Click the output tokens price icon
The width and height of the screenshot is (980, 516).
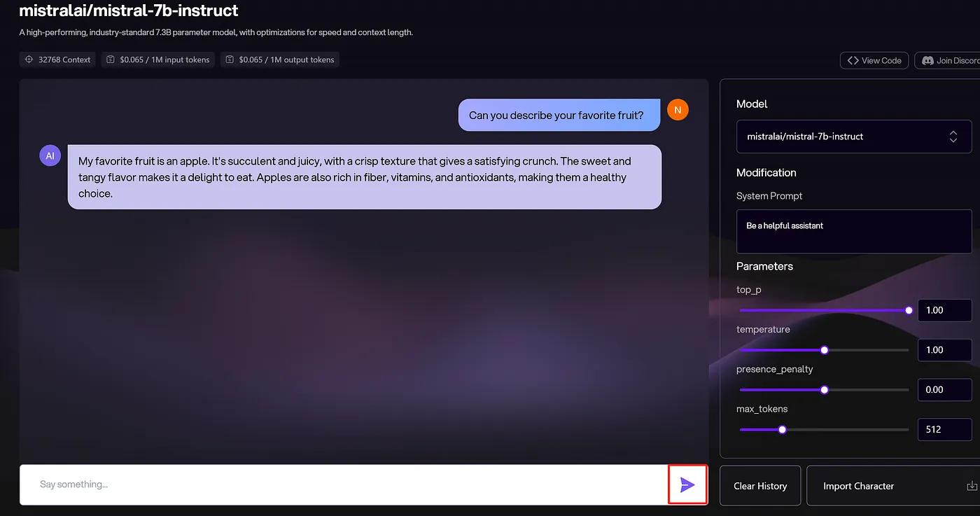(230, 60)
